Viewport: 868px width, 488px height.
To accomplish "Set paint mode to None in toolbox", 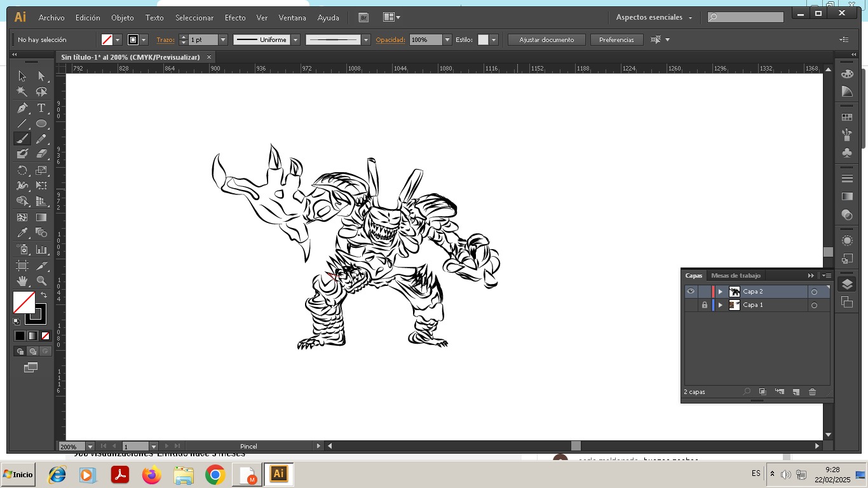I will point(45,335).
